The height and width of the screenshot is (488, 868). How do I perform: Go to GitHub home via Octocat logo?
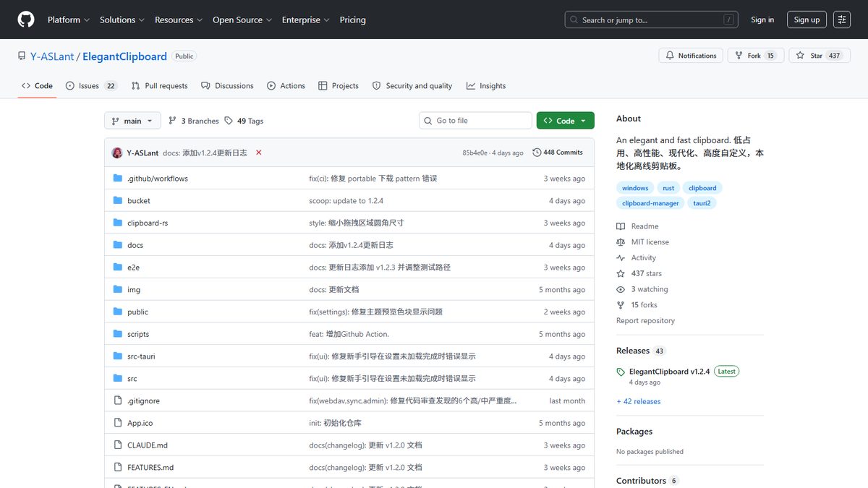click(26, 20)
